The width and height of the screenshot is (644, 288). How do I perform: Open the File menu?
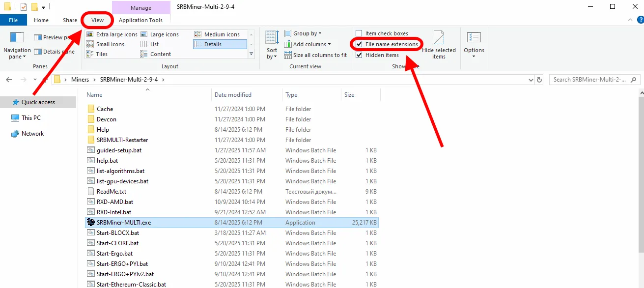tap(13, 20)
